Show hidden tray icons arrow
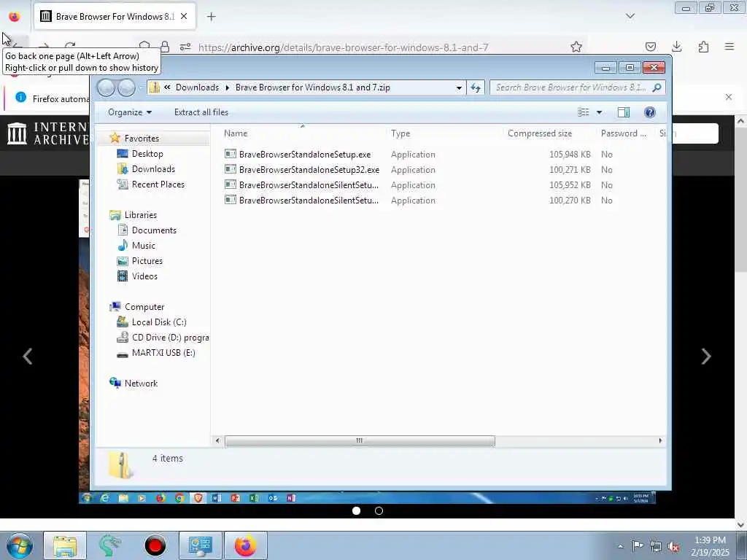This screenshot has height=560, width=747. click(x=620, y=547)
